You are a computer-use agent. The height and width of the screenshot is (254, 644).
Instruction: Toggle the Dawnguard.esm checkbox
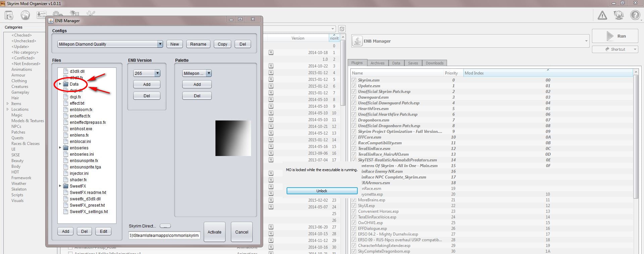pyautogui.click(x=354, y=97)
